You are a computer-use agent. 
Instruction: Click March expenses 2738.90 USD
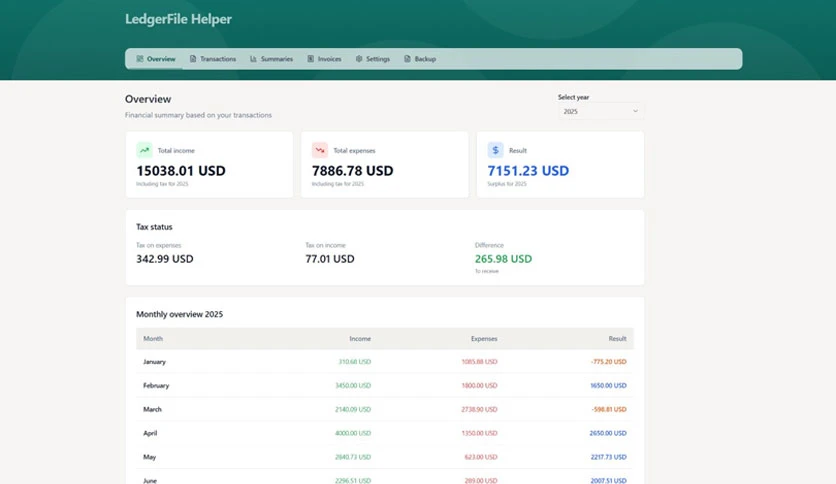pyautogui.click(x=479, y=409)
